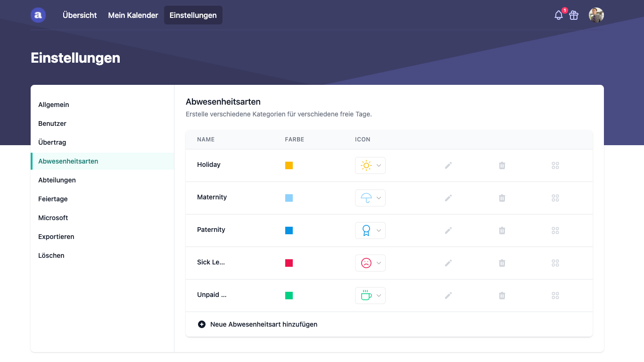The image size is (644, 362).
Task: Open the gift icon in header
Action: point(574,15)
